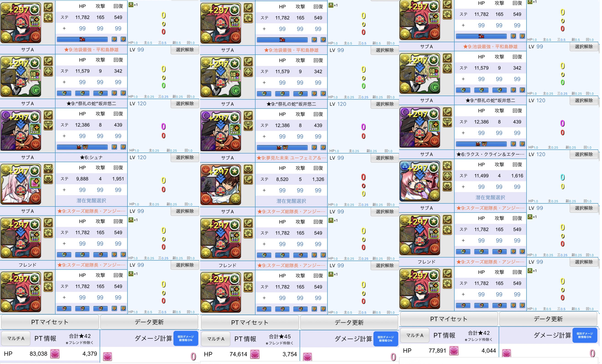Select the マルチA tab beside 合計★45

point(216,339)
